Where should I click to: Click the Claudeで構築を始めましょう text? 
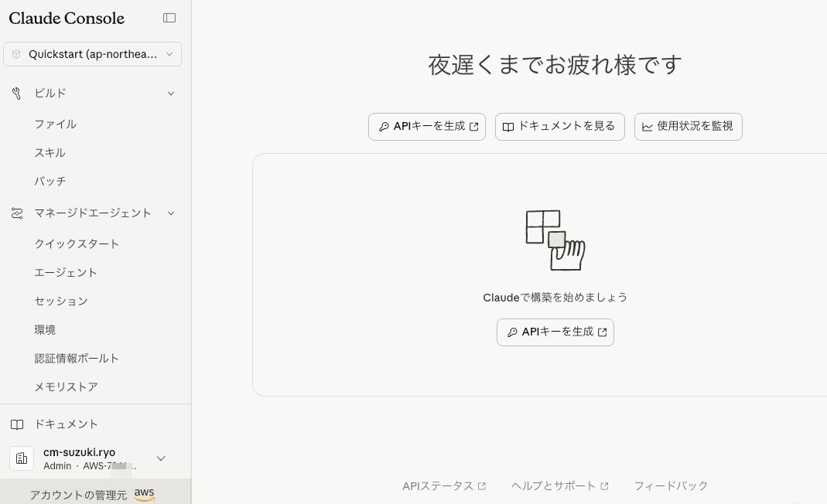[555, 298]
